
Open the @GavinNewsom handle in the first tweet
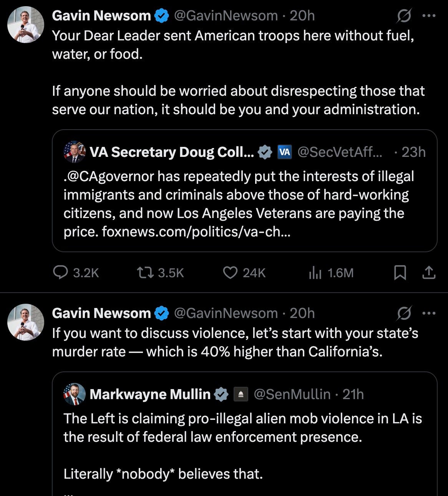click(226, 16)
